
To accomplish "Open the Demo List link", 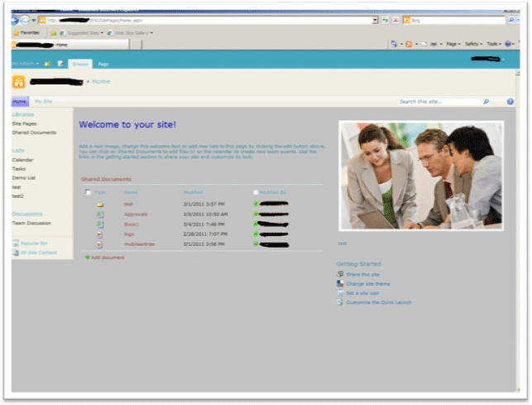I will point(24,178).
